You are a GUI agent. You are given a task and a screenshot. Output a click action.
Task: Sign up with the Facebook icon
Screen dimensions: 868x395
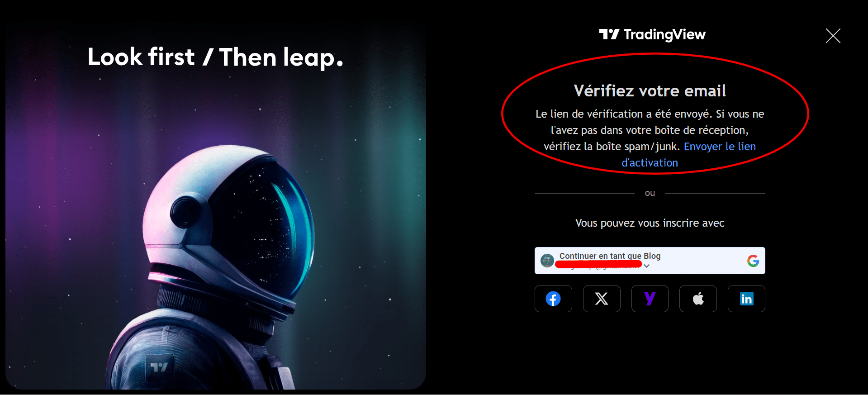tap(553, 299)
